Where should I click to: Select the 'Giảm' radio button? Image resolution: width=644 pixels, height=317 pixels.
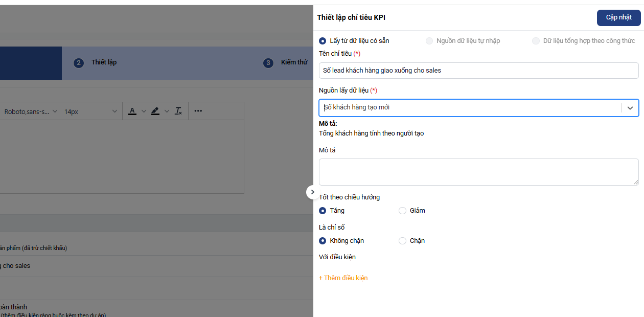(x=402, y=211)
